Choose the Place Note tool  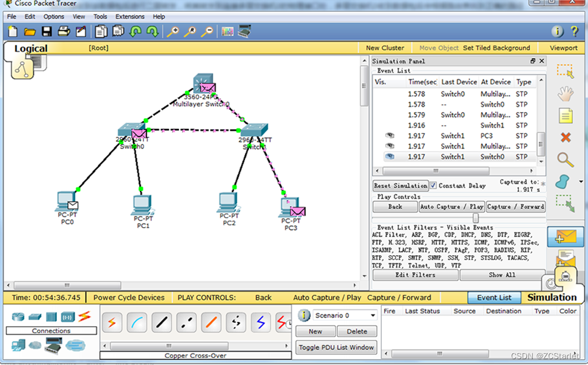566,116
